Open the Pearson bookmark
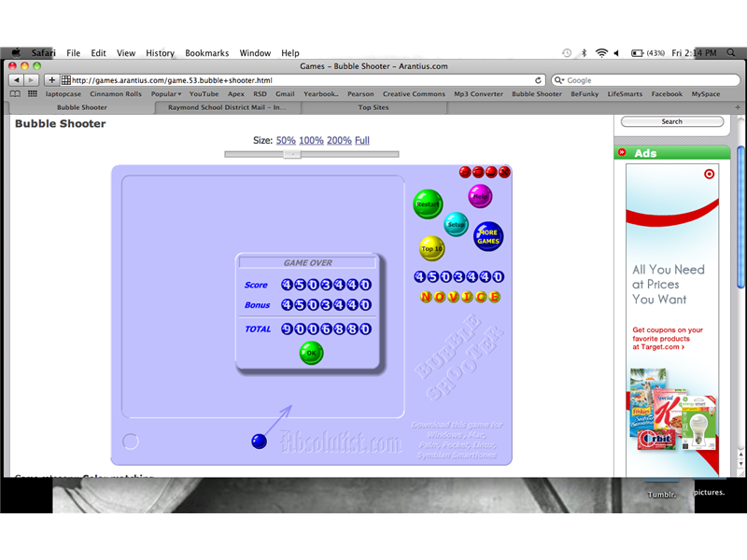Screen dimensions: 747x560 click(360, 94)
